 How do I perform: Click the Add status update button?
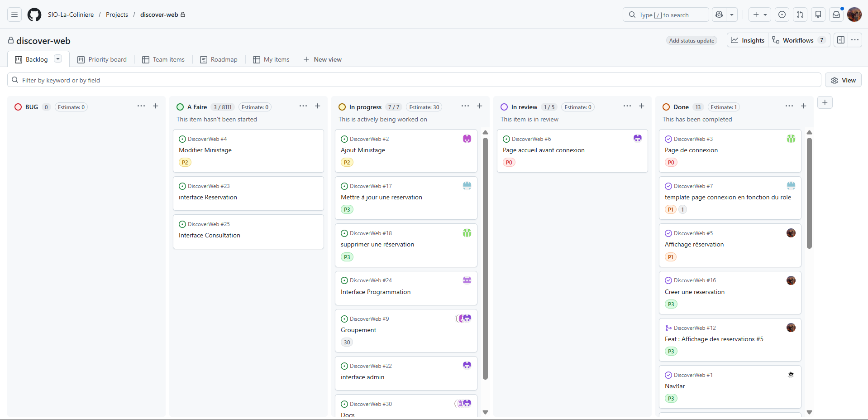coord(691,40)
